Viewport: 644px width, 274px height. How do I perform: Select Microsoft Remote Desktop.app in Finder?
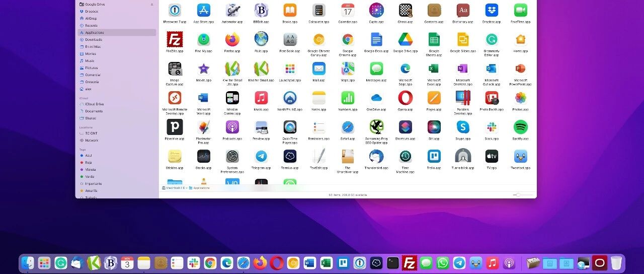[x=175, y=98]
